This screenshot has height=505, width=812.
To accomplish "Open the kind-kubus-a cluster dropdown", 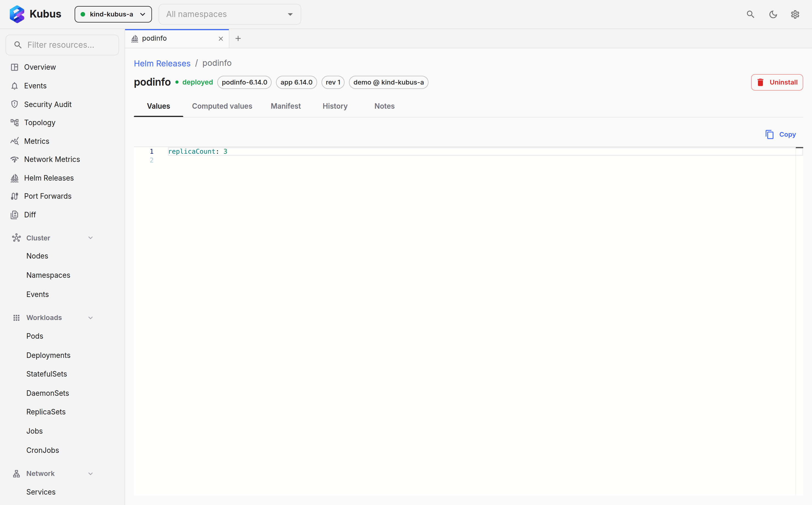I will pyautogui.click(x=113, y=14).
